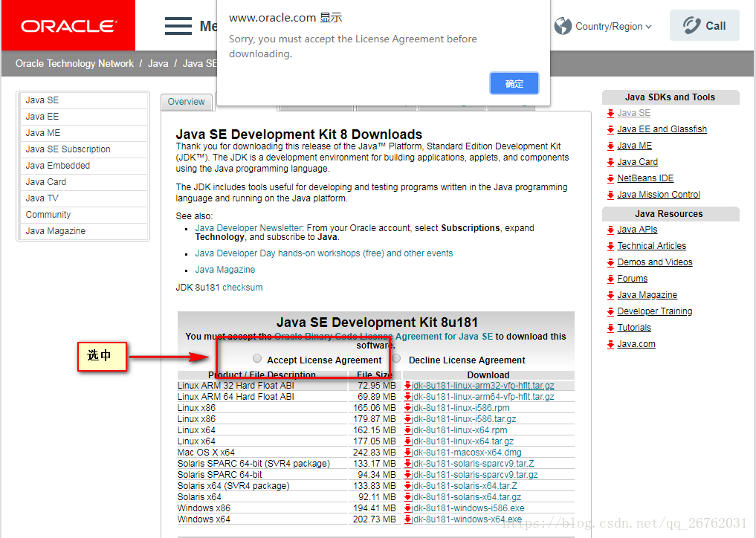Download jdk-8u181-solaris-sparcv9.tar.gz file link
The image size is (756, 538).
click(x=475, y=474)
